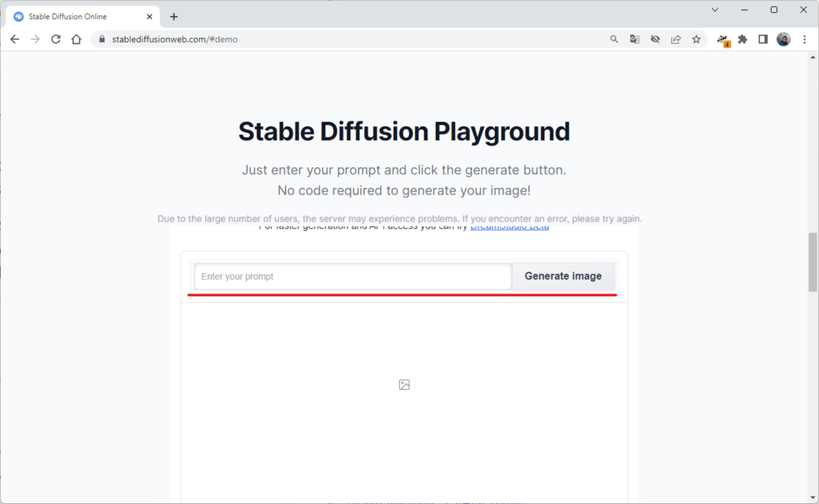This screenshot has width=819, height=504.
Task: Open the three-dot Chrome menu
Action: coord(804,39)
